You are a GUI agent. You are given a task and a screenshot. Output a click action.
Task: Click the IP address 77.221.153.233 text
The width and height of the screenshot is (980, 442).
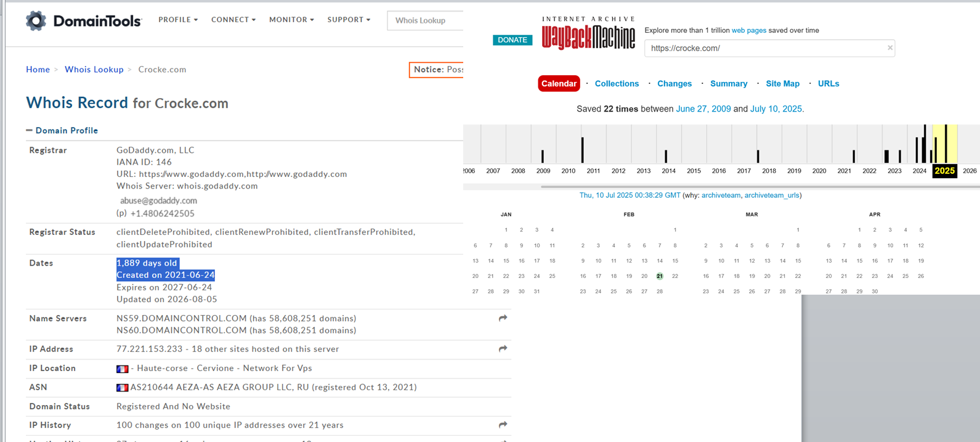pyautogui.click(x=150, y=349)
